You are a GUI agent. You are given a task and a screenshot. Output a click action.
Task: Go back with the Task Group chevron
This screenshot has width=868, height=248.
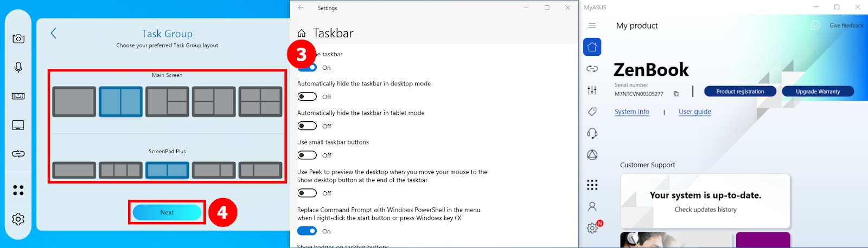[53, 33]
